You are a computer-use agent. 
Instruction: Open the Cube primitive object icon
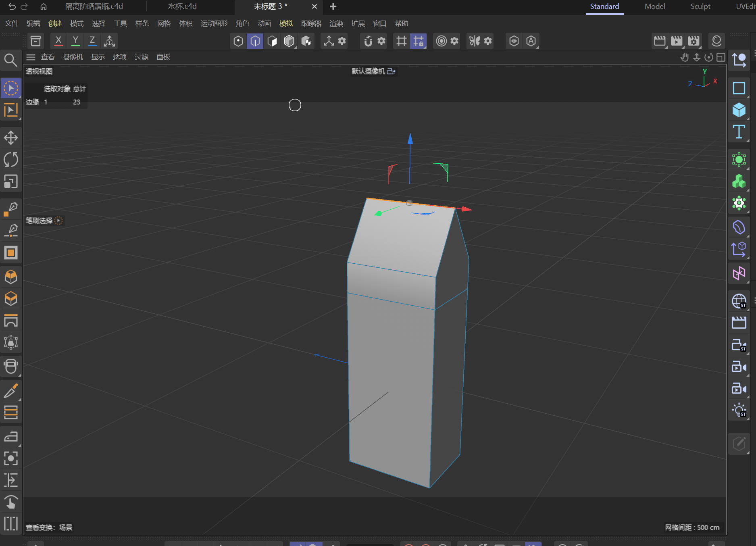click(739, 110)
